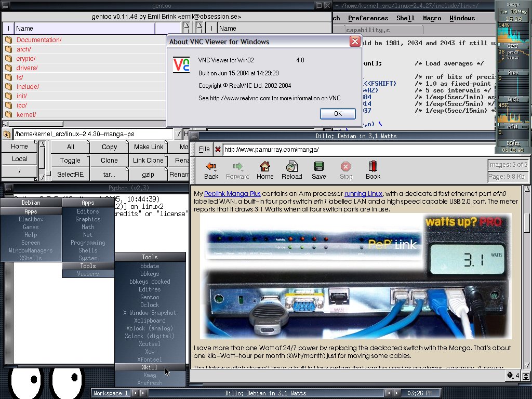This screenshot has width=532, height=399.
Task: Click the CPU monitor in gkrellm
Action: [x=513, y=35]
